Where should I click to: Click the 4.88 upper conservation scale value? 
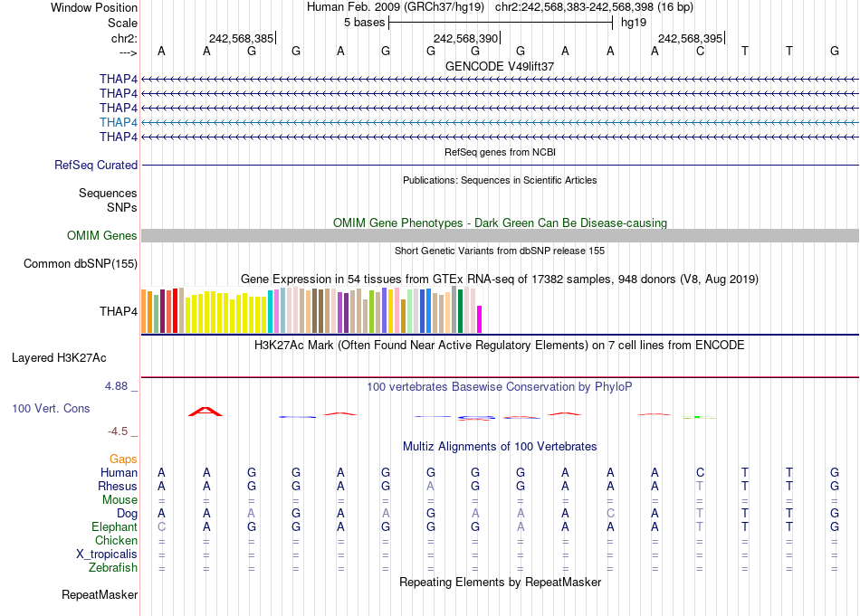click(x=116, y=386)
